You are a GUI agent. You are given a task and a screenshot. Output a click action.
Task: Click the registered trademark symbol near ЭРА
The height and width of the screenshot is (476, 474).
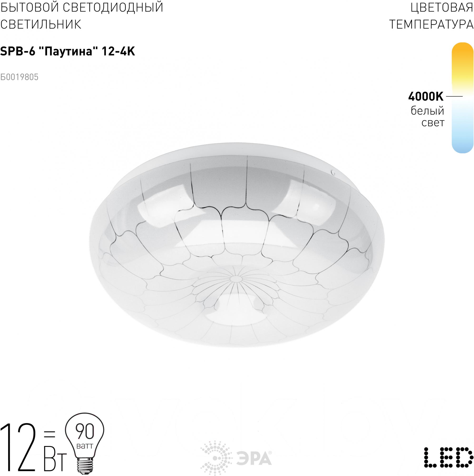point(270,453)
